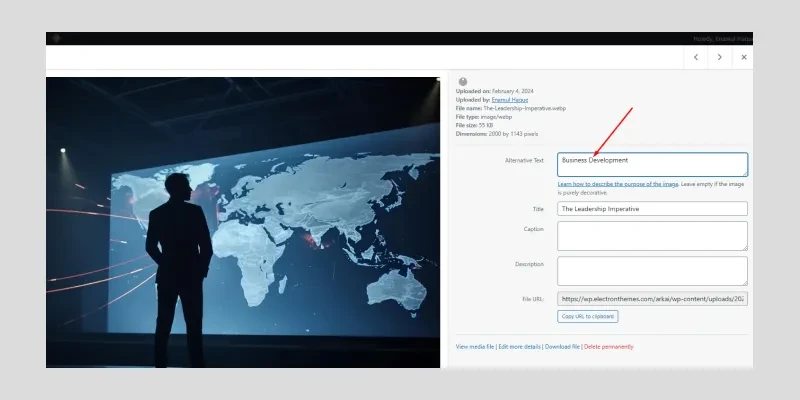Click into the Description text area

pyautogui.click(x=652, y=271)
